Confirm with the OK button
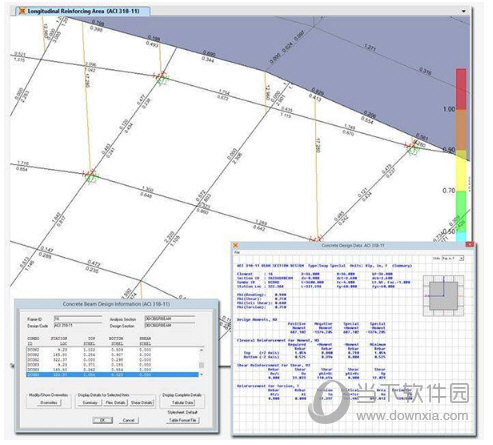The width and height of the screenshot is (493, 445). coord(102,420)
